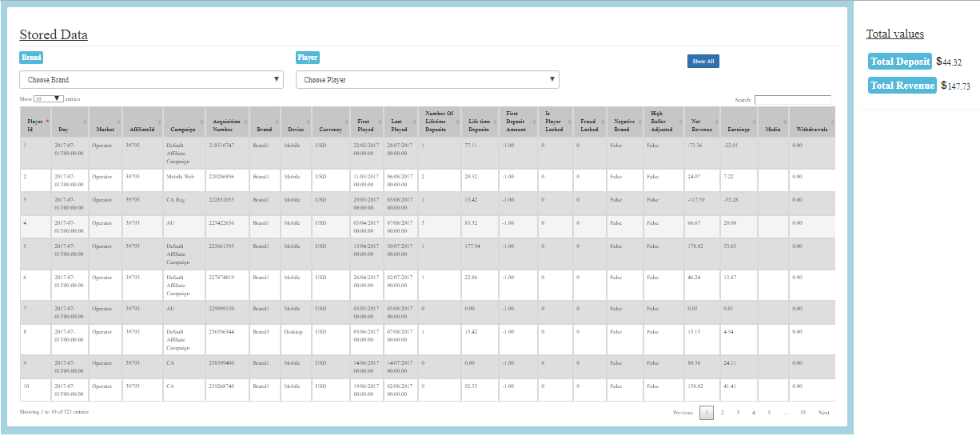This screenshot has height=436, width=980.
Task: Sort by Acquisition Number column
Action: coord(227,125)
